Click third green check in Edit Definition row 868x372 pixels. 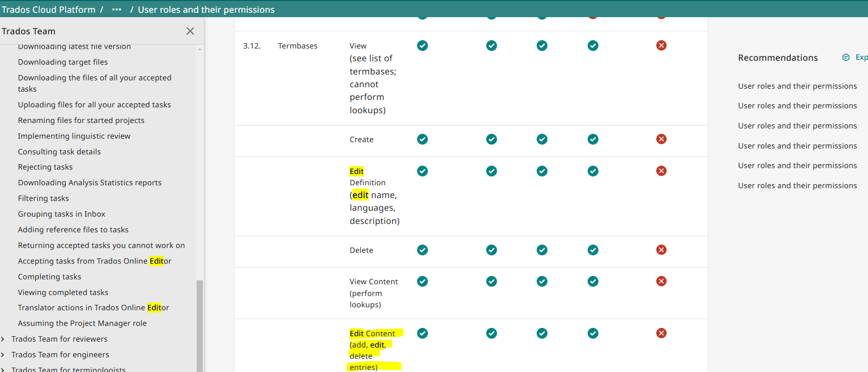(542, 171)
